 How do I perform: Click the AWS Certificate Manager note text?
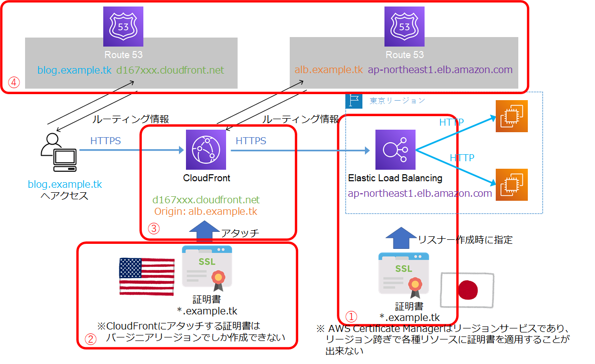[443, 339]
